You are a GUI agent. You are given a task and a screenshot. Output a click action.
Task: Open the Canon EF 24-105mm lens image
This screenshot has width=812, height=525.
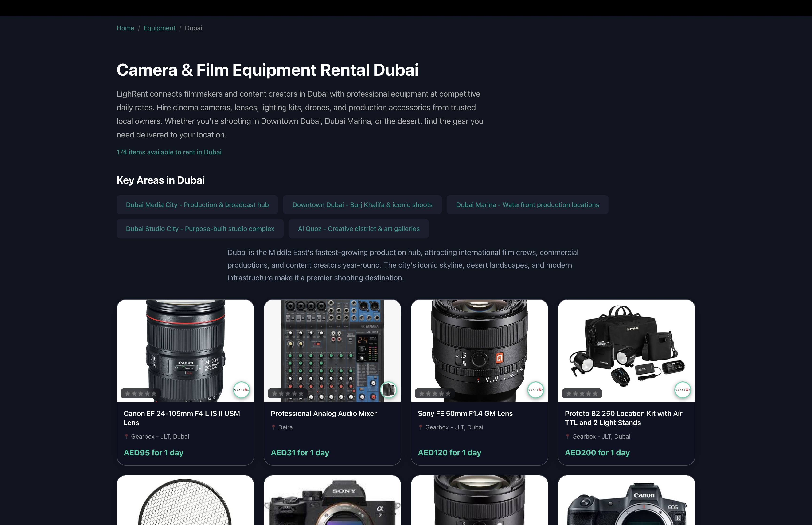(x=185, y=351)
